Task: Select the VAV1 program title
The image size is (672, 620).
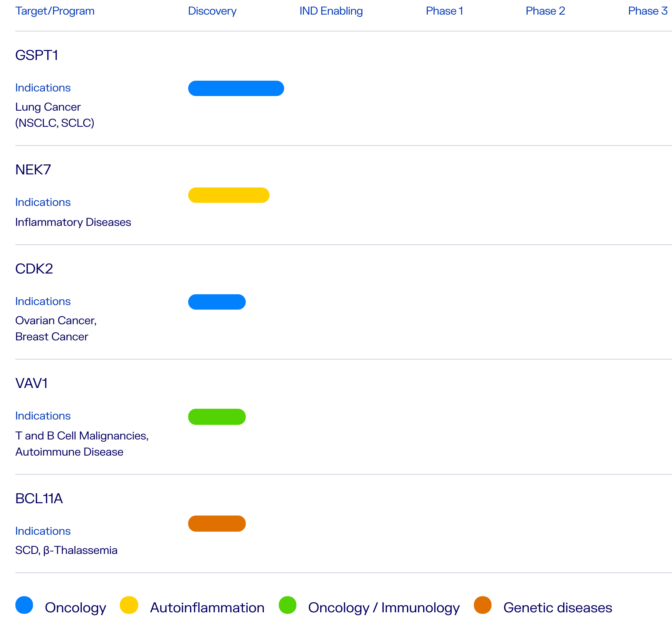Action: click(31, 383)
